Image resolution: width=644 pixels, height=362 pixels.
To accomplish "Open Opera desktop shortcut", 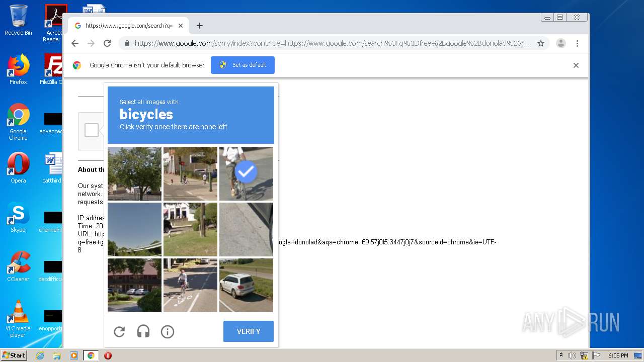I will click(x=18, y=167).
